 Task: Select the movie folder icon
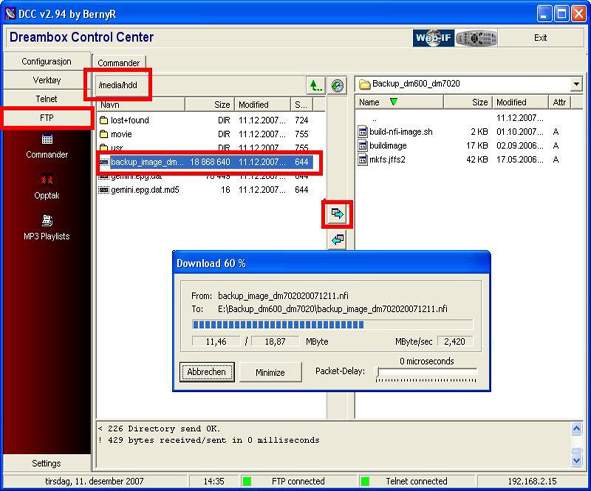point(104,134)
